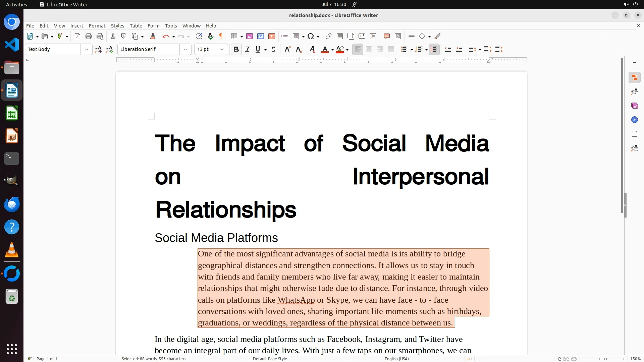Open the Format menu
644x362 pixels.
click(97, 25)
